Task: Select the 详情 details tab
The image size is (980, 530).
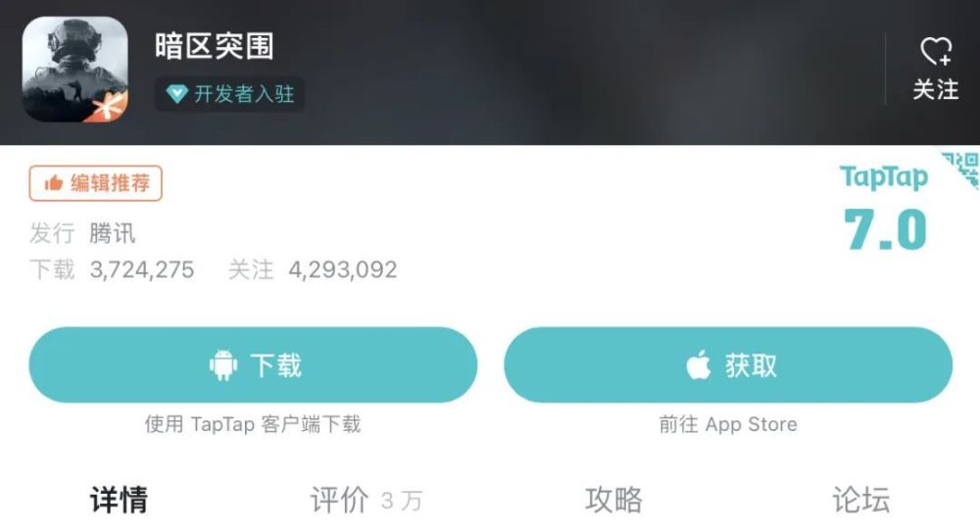Action: (x=119, y=500)
